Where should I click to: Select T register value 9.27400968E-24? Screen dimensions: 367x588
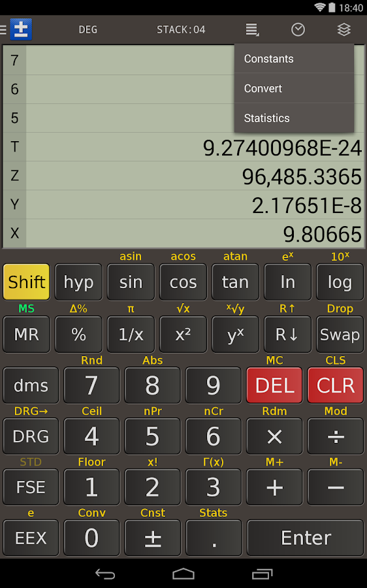[x=282, y=148]
